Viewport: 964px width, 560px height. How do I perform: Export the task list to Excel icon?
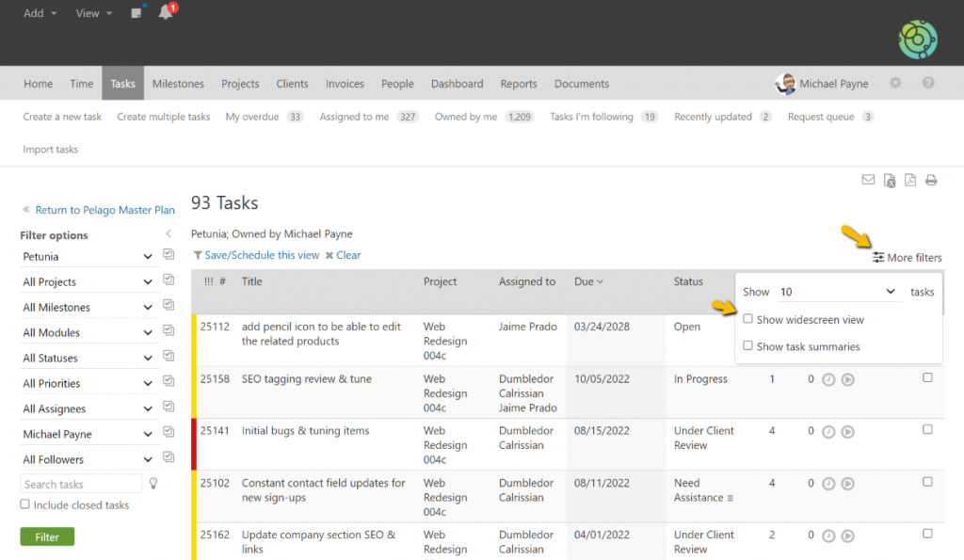tap(889, 180)
